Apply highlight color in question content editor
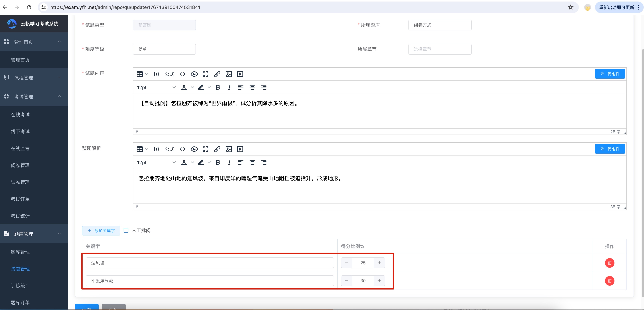This screenshot has width=644, height=310. (201, 87)
